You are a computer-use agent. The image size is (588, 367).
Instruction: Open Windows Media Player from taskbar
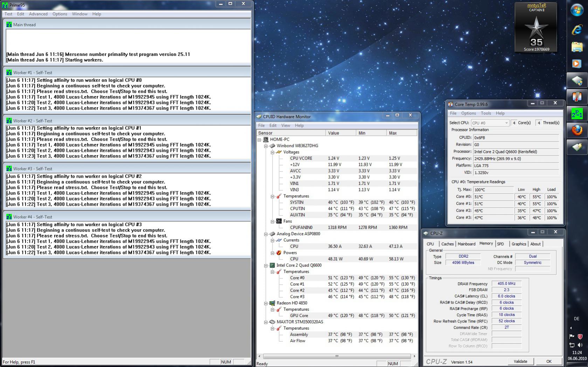[x=577, y=63]
